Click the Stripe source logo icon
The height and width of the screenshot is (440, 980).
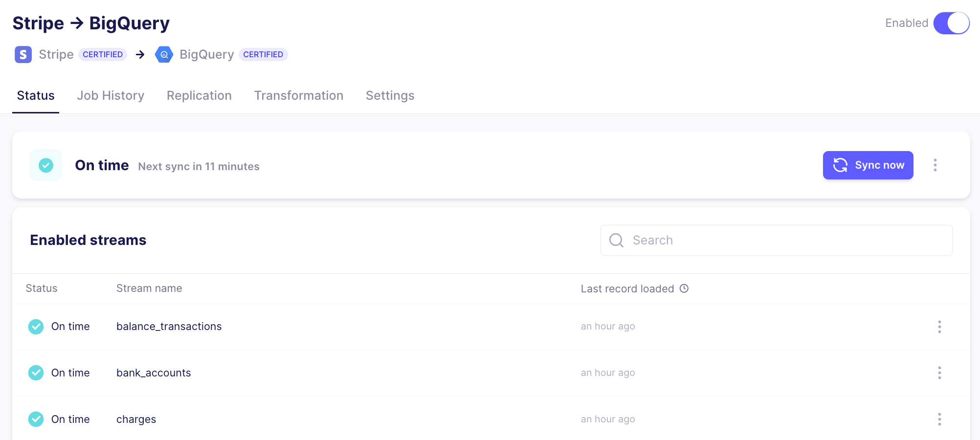coord(23,54)
